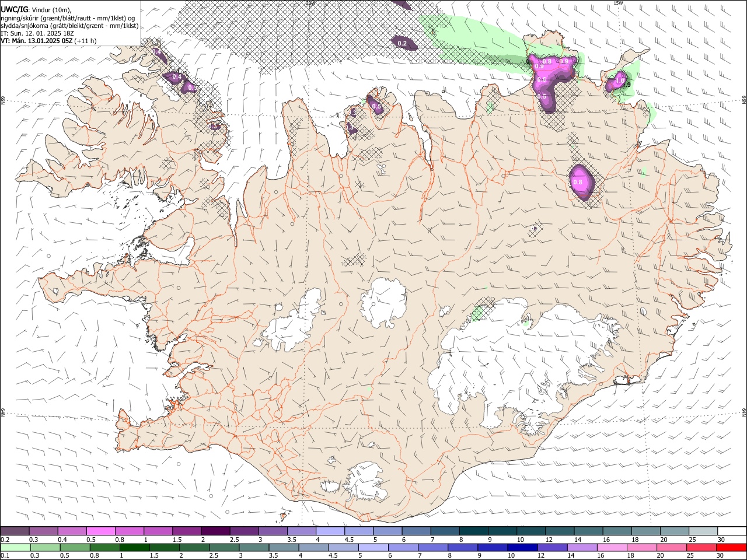The image size is (747, 560).
Task: Click the '(+11 h)' forecast offset text
Action: pyautogui.click(x=86, y=41)
